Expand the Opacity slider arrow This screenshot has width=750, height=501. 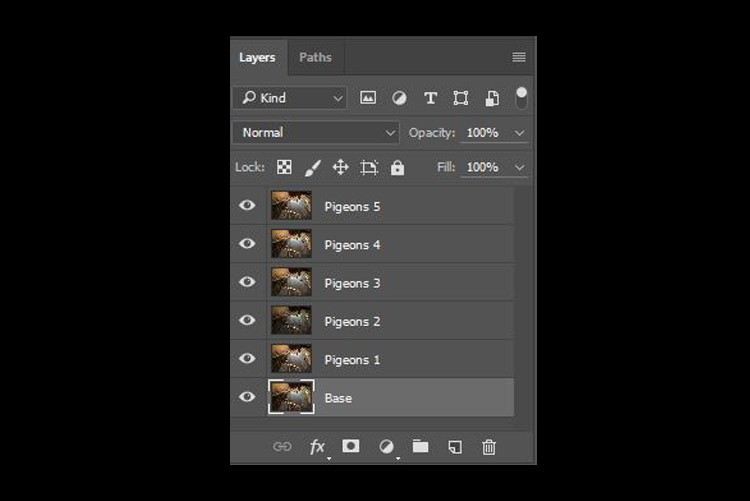(519, 133)
